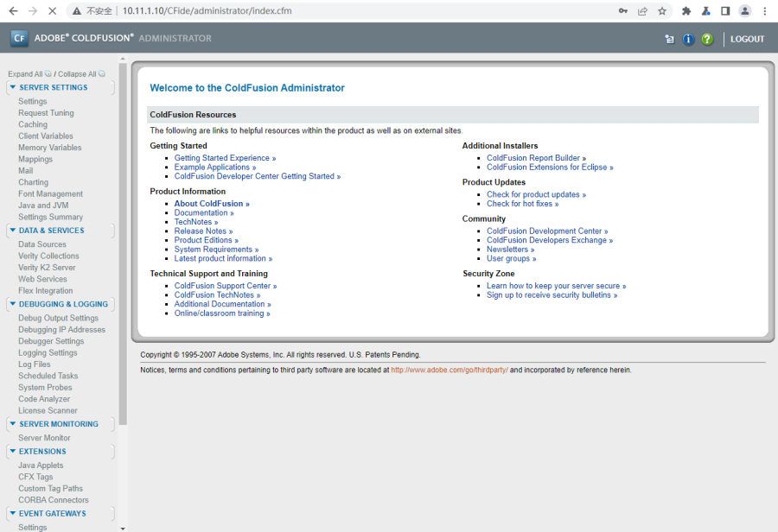The width and height of the screenshot is (778, 532).
Task: Click Check for product updates link
Action: click(x=536, y=194)
